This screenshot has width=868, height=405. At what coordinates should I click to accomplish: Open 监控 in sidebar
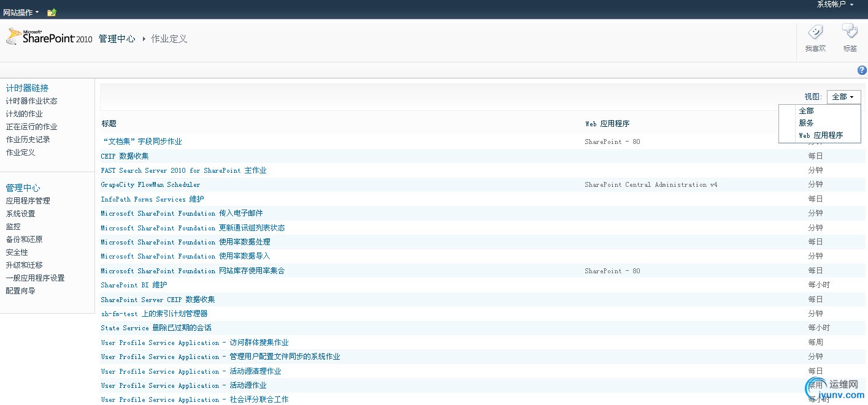coord(13,227)
